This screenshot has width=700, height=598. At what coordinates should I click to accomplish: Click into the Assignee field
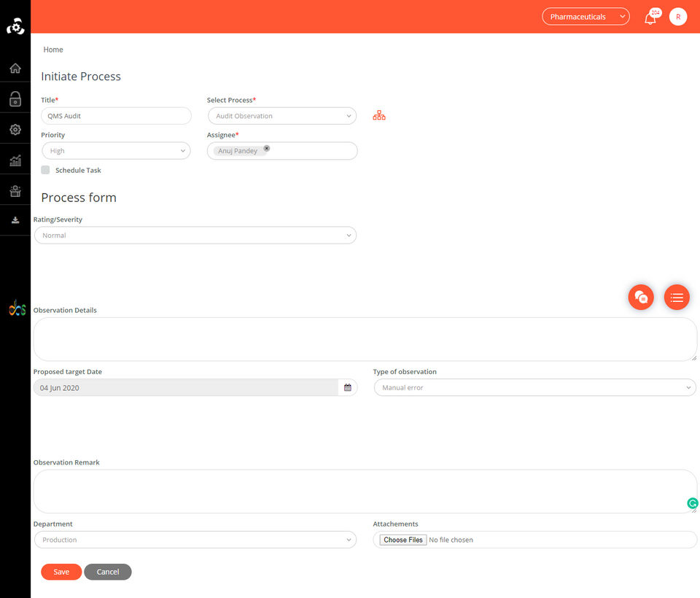tap(282, 151)
